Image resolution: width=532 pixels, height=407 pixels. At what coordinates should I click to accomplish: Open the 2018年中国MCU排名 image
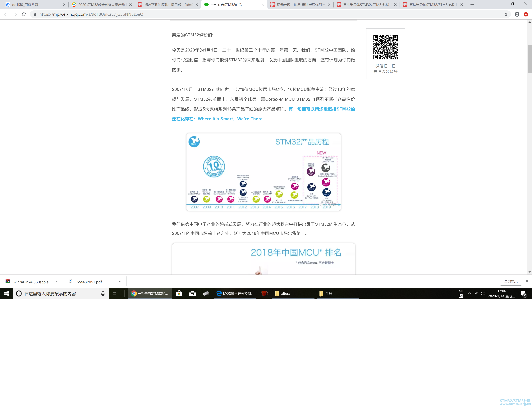264,259
